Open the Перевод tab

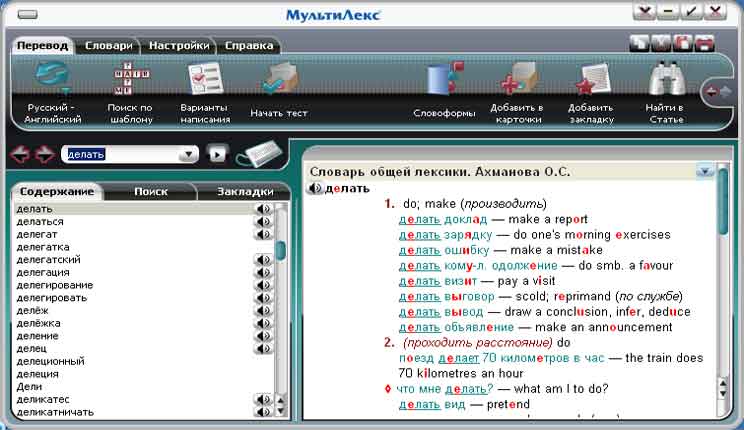point(42,46)
